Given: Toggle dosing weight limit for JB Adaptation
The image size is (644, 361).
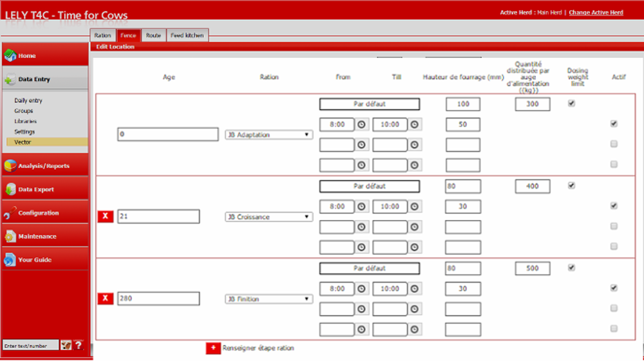Looking at the screenshot, I should (x=571, y=104).
